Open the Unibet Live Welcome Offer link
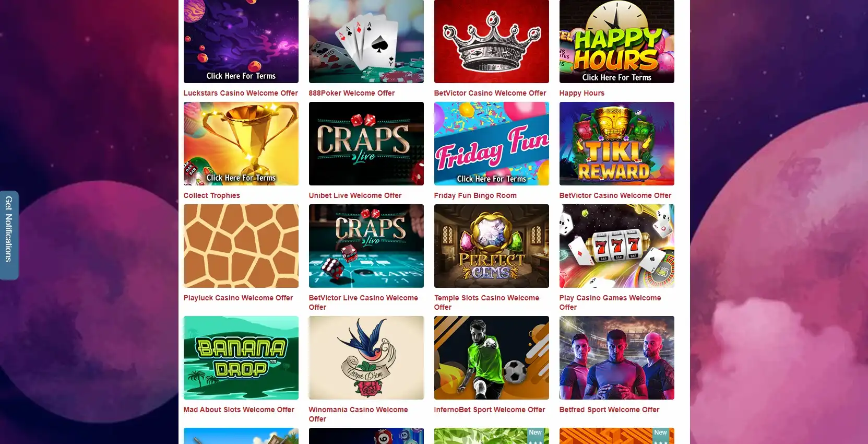This screenshot has width=868, height=444. pos(355,195)
